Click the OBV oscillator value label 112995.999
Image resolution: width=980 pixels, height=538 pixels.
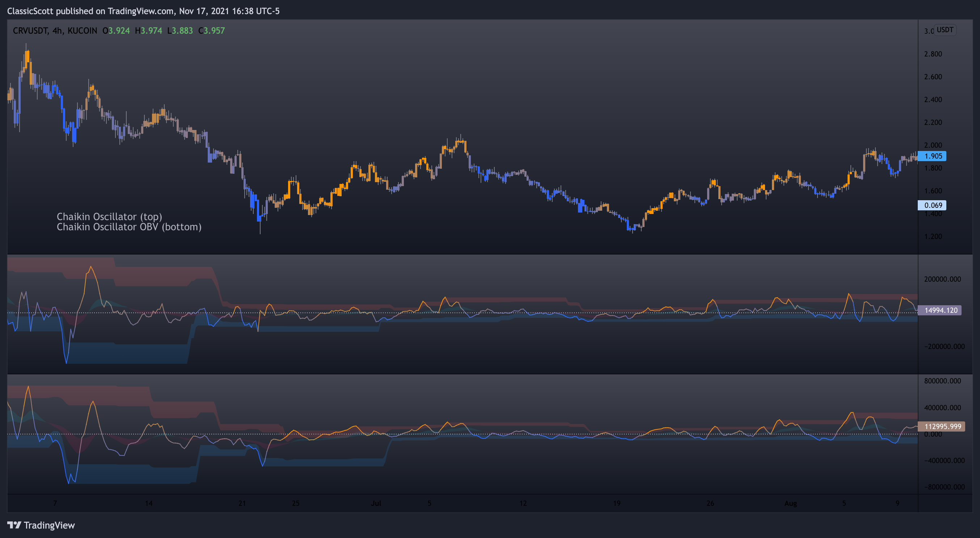pos(942,426)
